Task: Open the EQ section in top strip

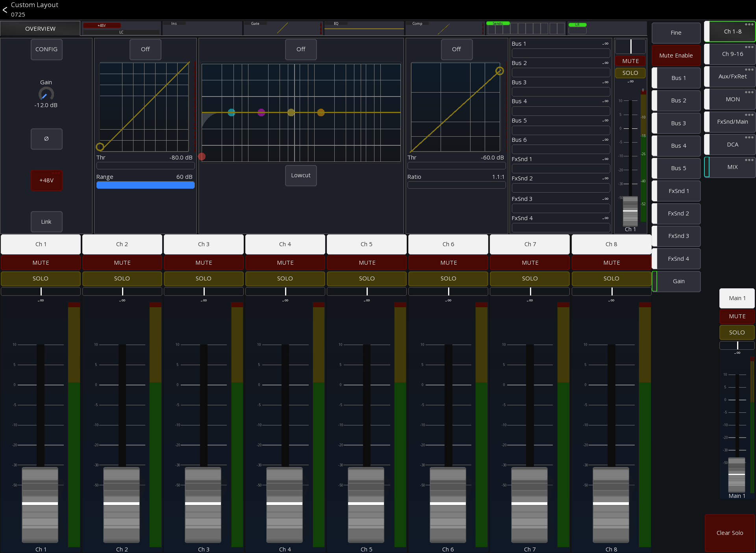Action: 364,28
